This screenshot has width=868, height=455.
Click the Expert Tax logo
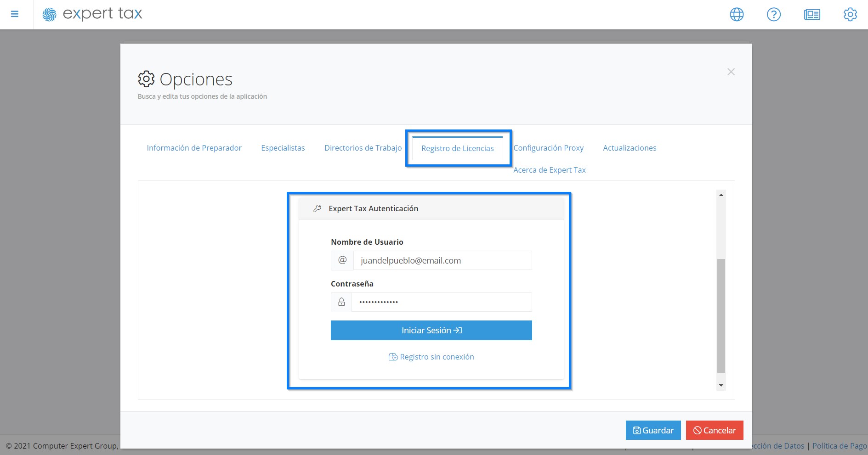click(x=92, y=14)
